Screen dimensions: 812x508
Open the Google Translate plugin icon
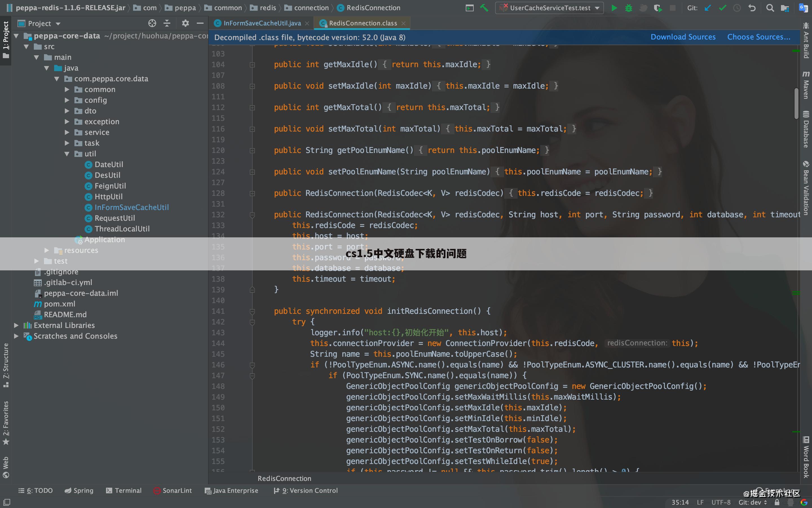(x=803, y=8)
